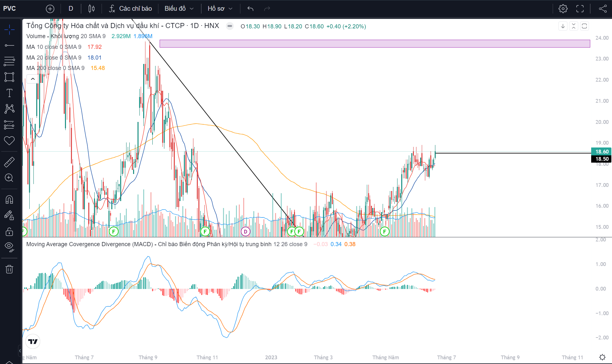Image resolution: width=612 pixels, height=364 pixels.
Task: Collapse the indicator legend chevron
Action: point(33,79)
